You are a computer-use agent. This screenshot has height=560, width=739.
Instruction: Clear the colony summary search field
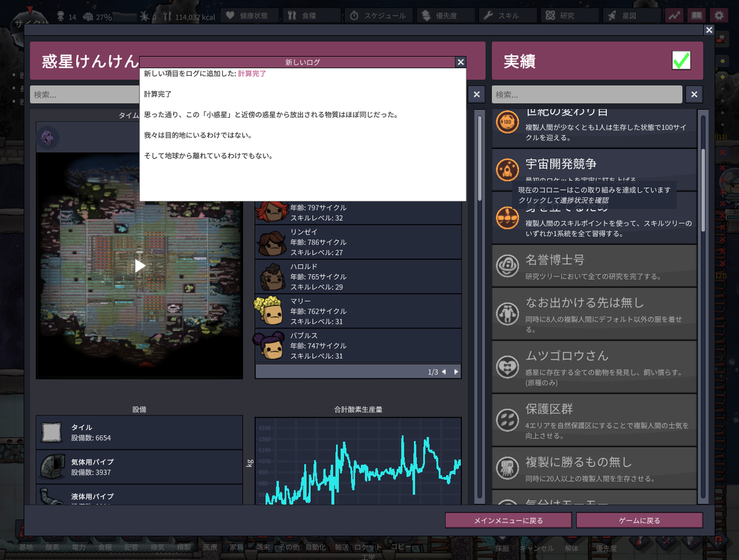[x=477, y=94]
